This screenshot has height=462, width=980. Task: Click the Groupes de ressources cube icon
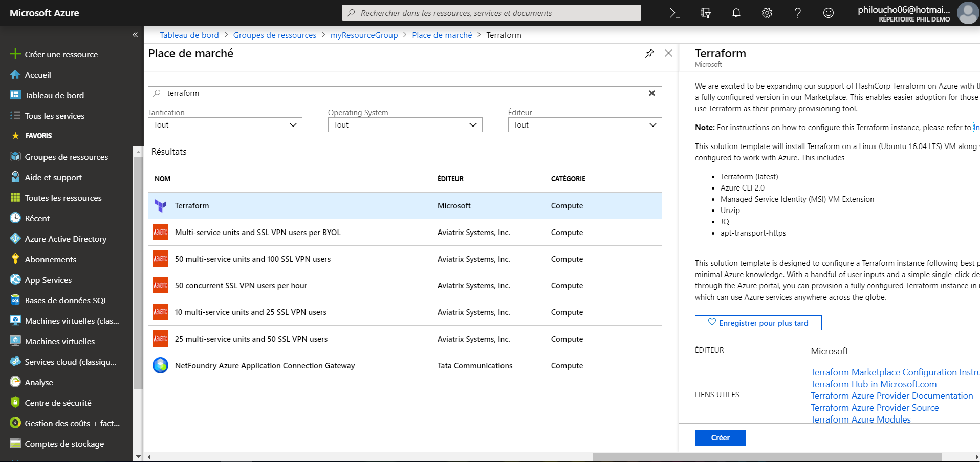(15, 157)
